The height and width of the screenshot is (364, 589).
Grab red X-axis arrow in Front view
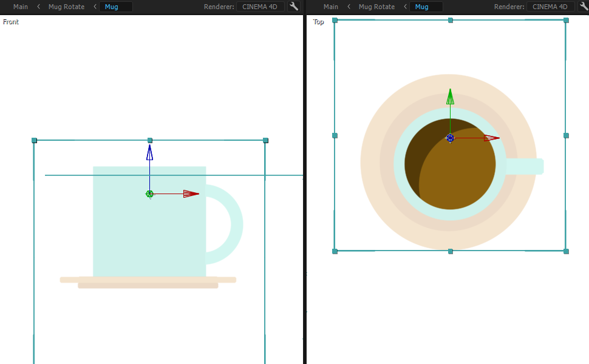pyautogui.click(x=191, y=194)
